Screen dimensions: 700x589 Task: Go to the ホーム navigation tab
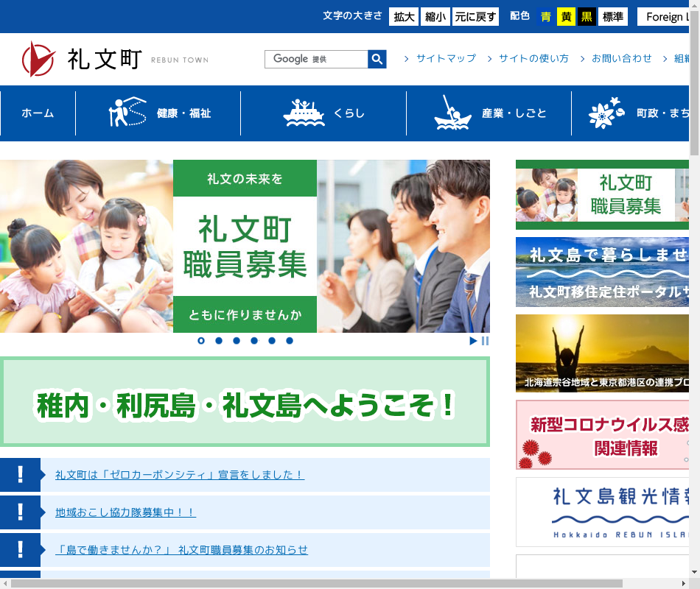[38, 113]
